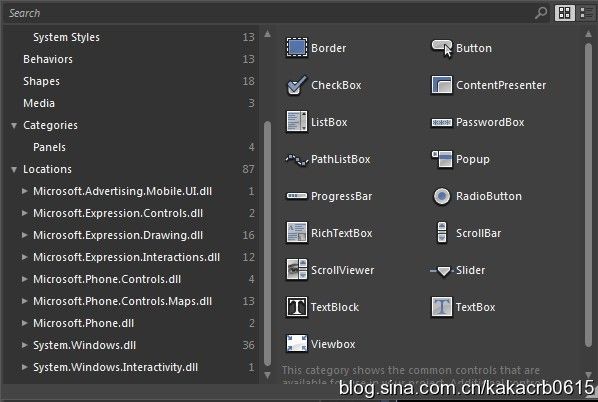This screenshot has width=598, height=402.
Task: Click the category list scrollbar down arrow
Action: tap(267, 375)
